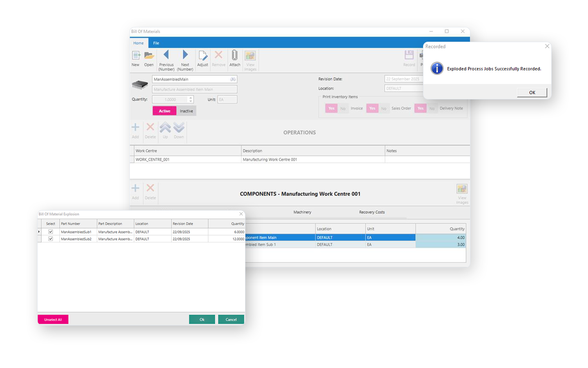Click the Cancel button in Explosion dialog
The height and width of the screenshot is (368, 588).
[x=231, y=319]
